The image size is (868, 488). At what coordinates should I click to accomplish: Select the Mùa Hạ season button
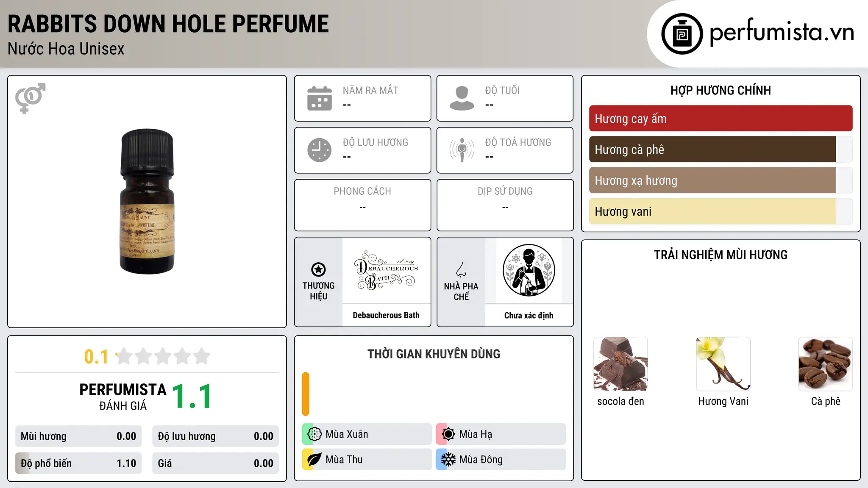[501, 434]
